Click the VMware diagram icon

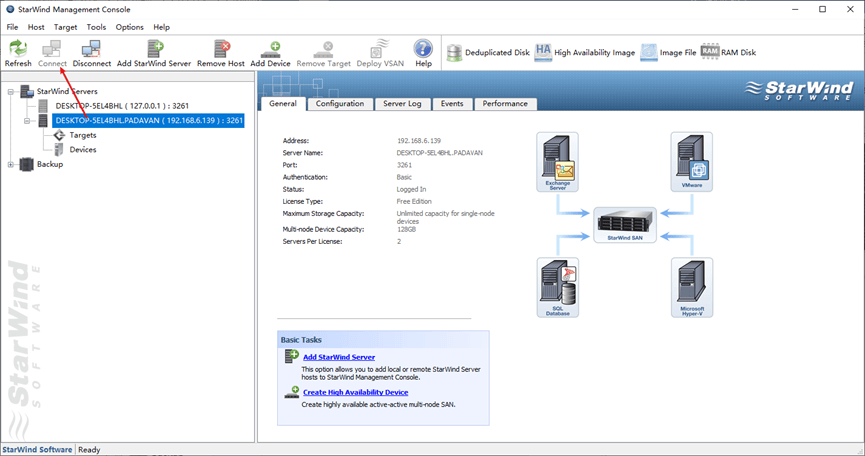point(691,162)
